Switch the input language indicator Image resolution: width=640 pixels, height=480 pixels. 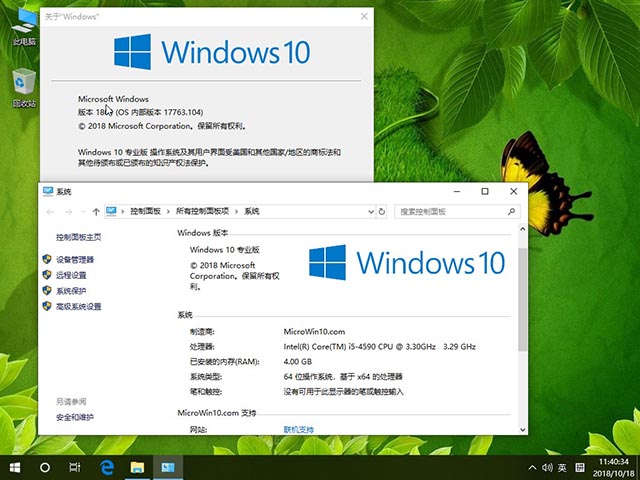[x=562, y=468]
